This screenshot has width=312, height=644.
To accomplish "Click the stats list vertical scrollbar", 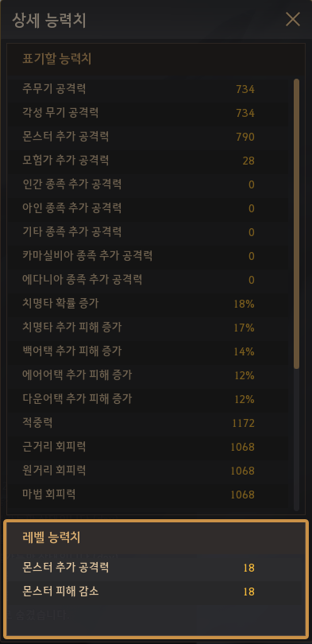I will [x=296, y=223].
